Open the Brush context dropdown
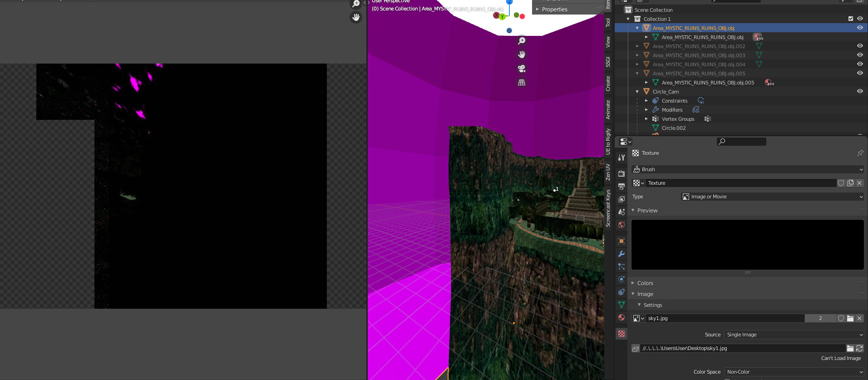868x380 pixels. 747,169
